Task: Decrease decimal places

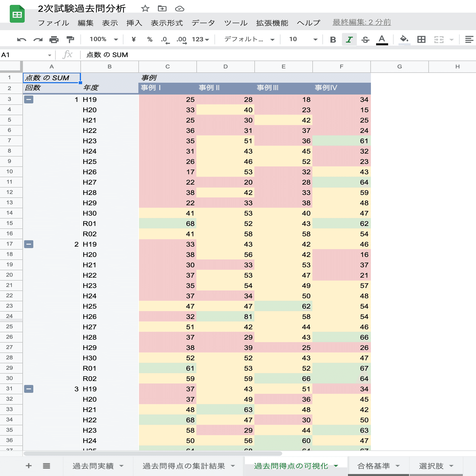Action: (x=165, y=39)
